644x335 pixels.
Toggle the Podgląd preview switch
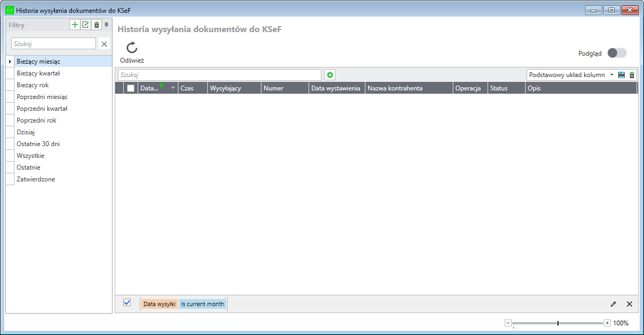pyautogui.click(x=617, y=53)
